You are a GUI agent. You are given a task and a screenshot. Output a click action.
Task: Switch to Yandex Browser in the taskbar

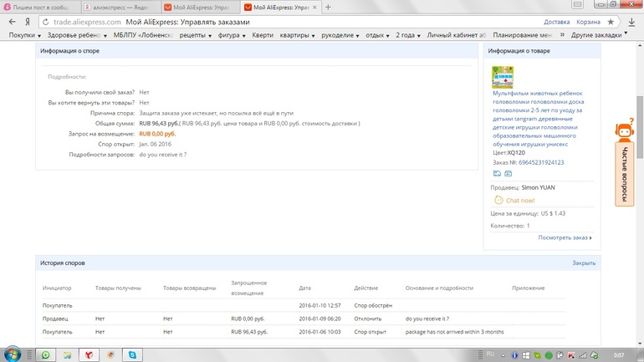coord(89,354)
